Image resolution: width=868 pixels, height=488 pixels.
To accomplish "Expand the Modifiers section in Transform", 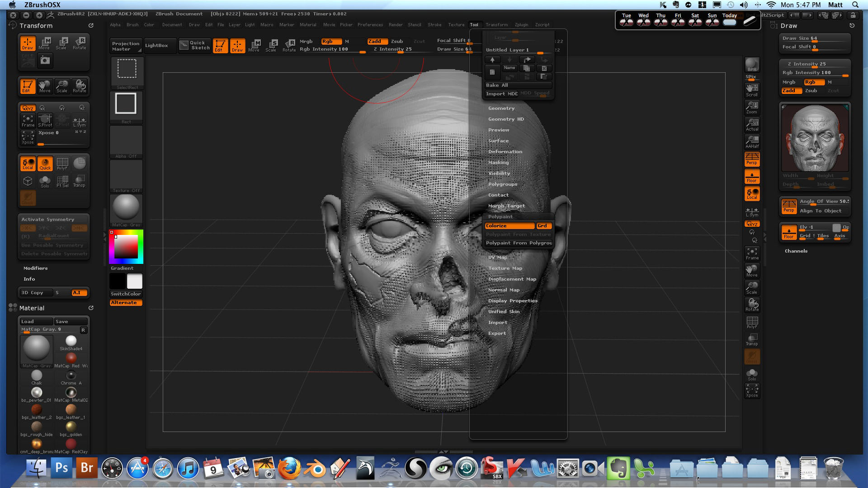I will pos(35,268).
